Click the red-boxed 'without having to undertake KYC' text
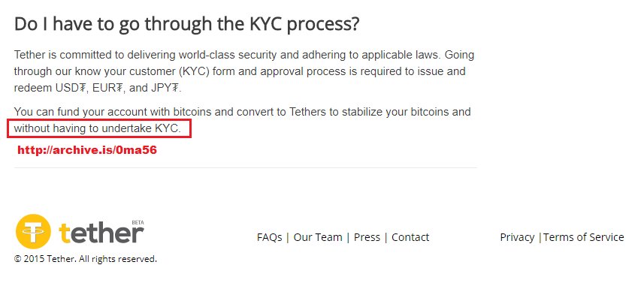 (x=99, y=128)
